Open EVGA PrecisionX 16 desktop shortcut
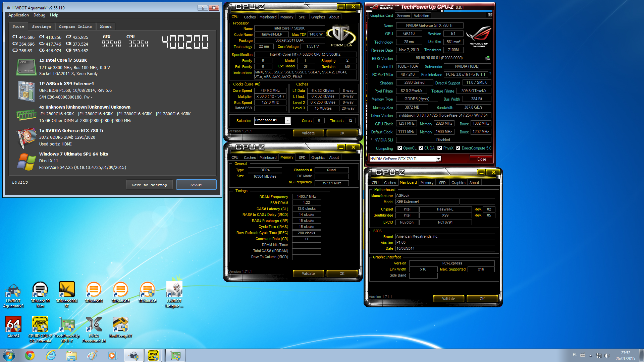Image resolution: width=644 pixels, height=362 pixels. [x=94, y=329]
